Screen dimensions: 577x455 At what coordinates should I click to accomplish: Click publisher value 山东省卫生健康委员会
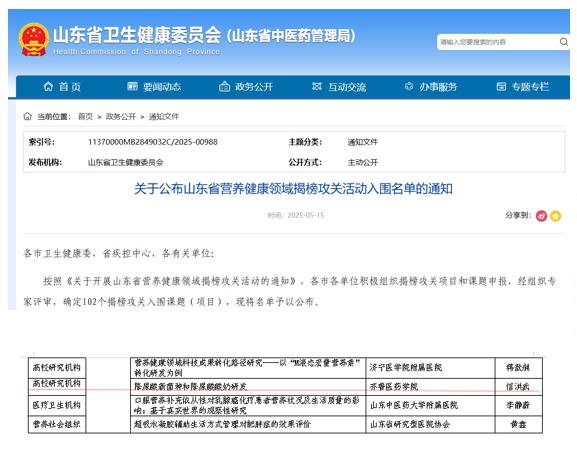[x=125, y=162]
